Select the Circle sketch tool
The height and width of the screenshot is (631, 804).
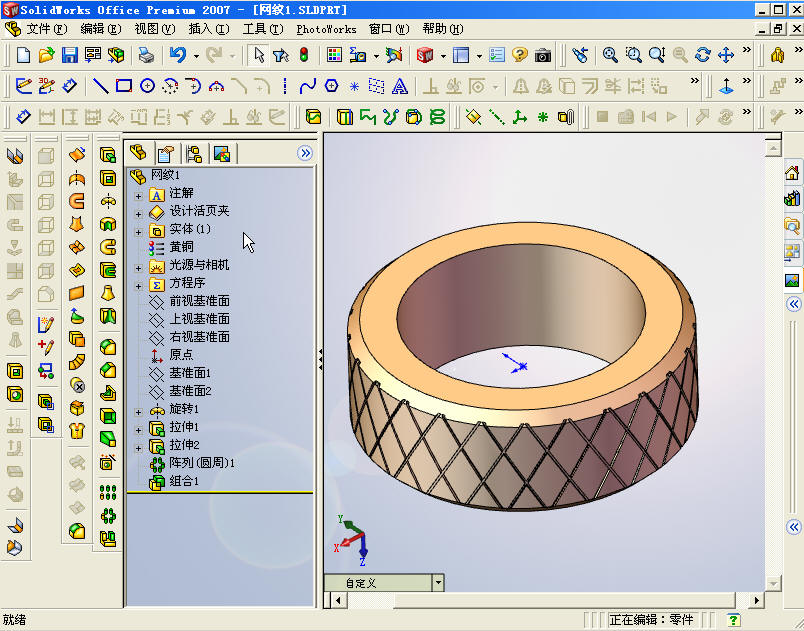click(x=147, y=86)
